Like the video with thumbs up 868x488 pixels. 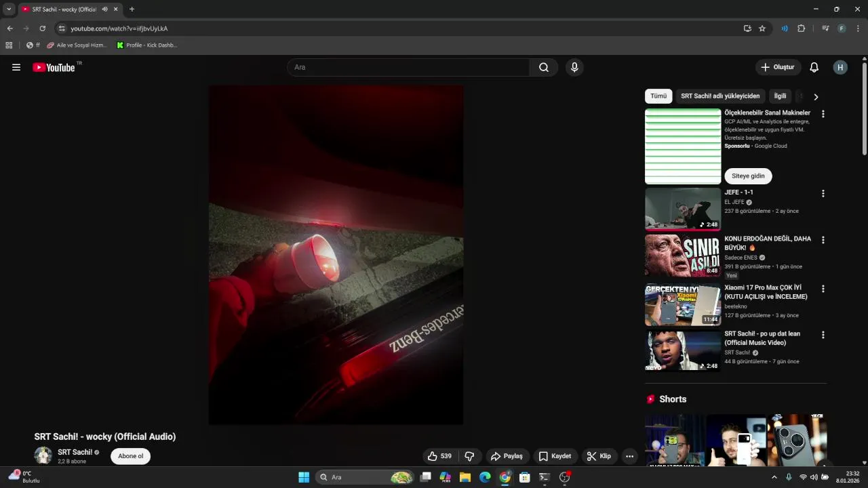click(439, 456)
